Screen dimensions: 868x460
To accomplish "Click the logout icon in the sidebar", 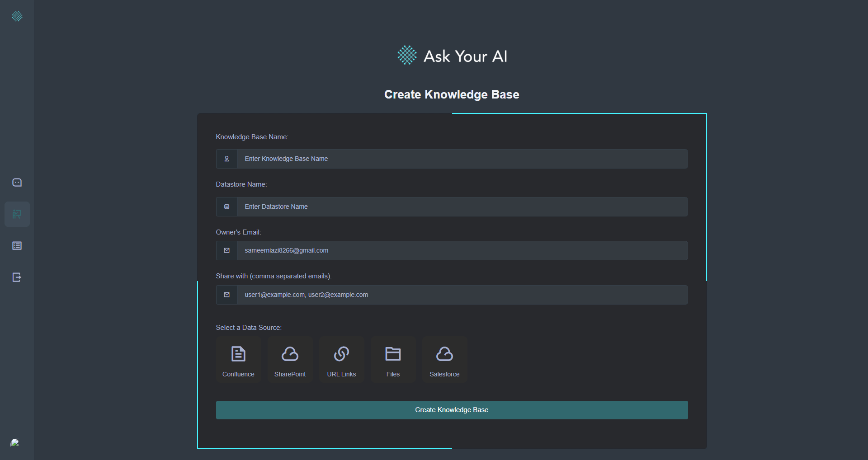I will [17, 277].
